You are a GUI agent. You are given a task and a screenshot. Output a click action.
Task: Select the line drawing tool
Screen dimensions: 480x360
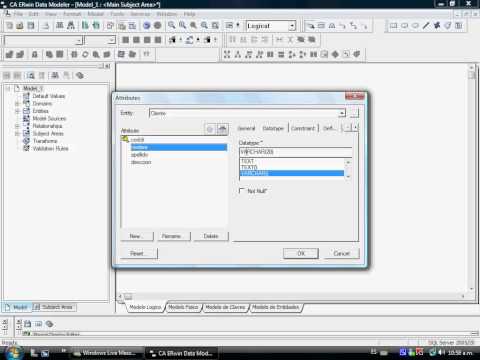pyautogui.click(x=426, y=26)
